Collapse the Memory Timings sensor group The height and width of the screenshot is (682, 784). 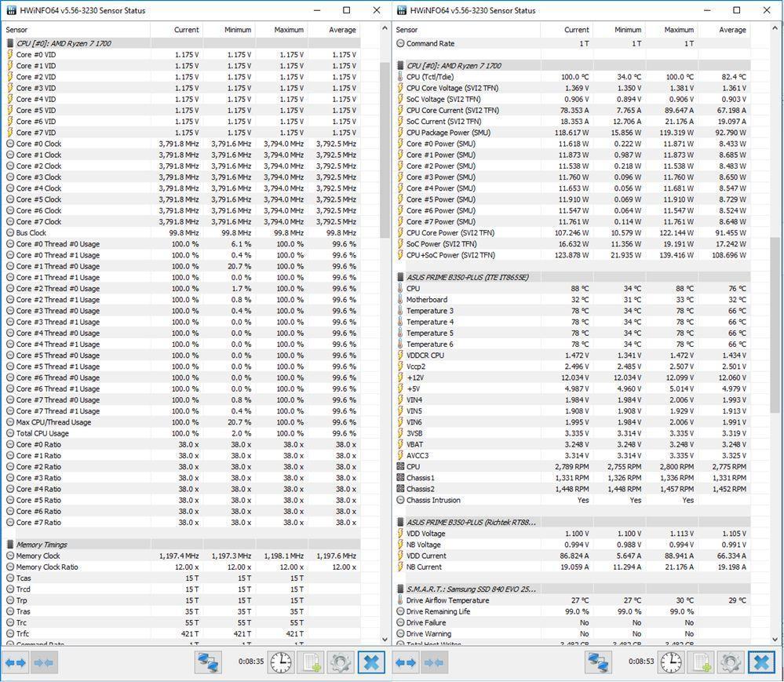click(x=42, y=545)
